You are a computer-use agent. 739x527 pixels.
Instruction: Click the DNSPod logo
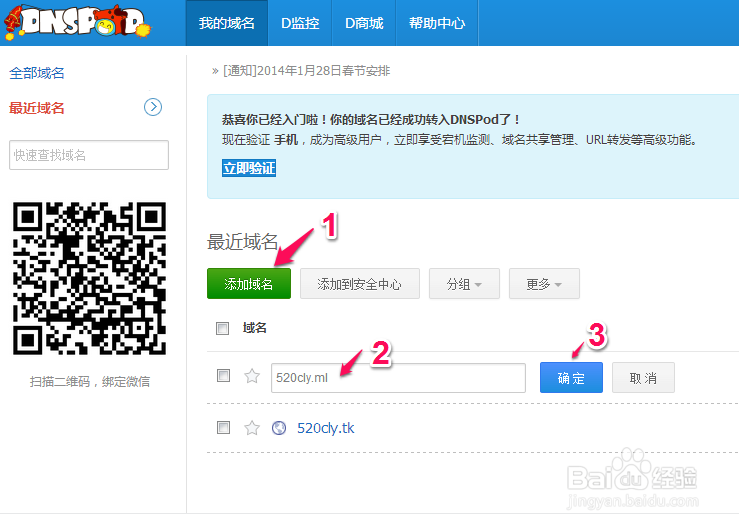pyautogui.click(x=77, y=23)
